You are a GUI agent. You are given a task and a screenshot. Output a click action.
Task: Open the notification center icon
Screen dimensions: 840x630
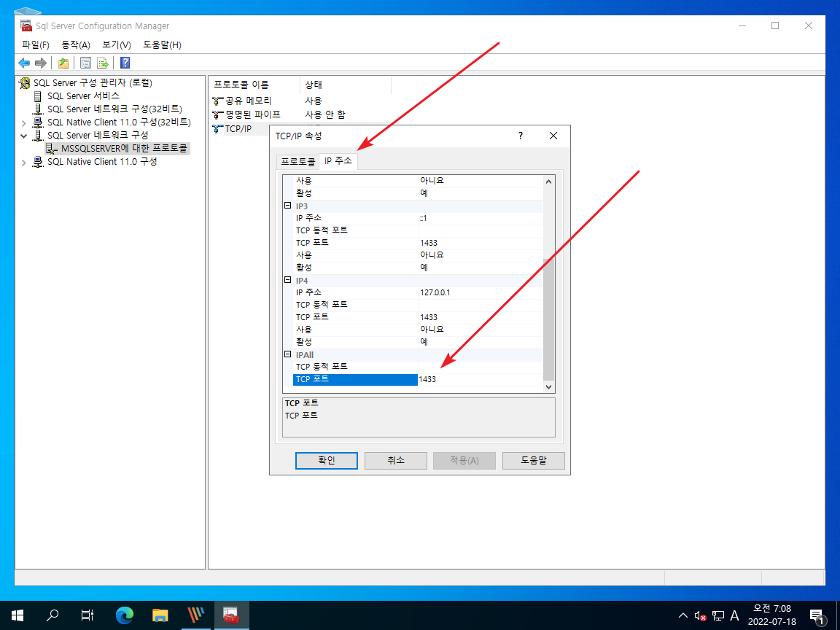[x=817, y=616]
